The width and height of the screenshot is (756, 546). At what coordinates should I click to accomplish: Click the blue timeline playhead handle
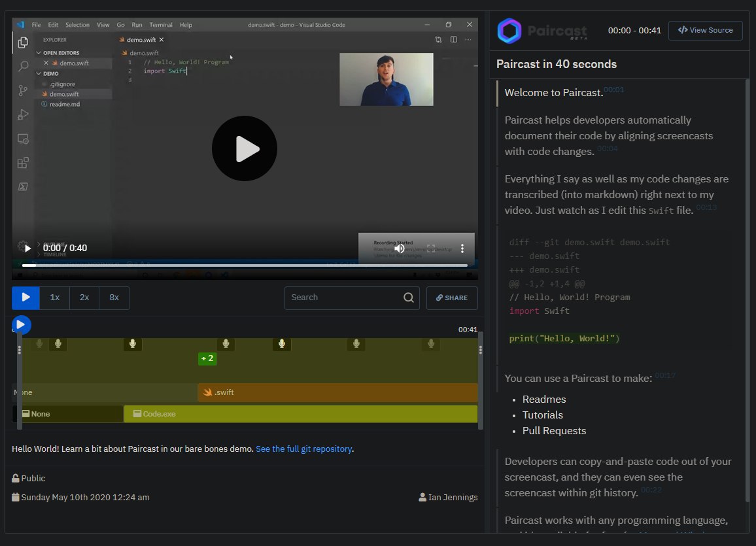(21, 325)
